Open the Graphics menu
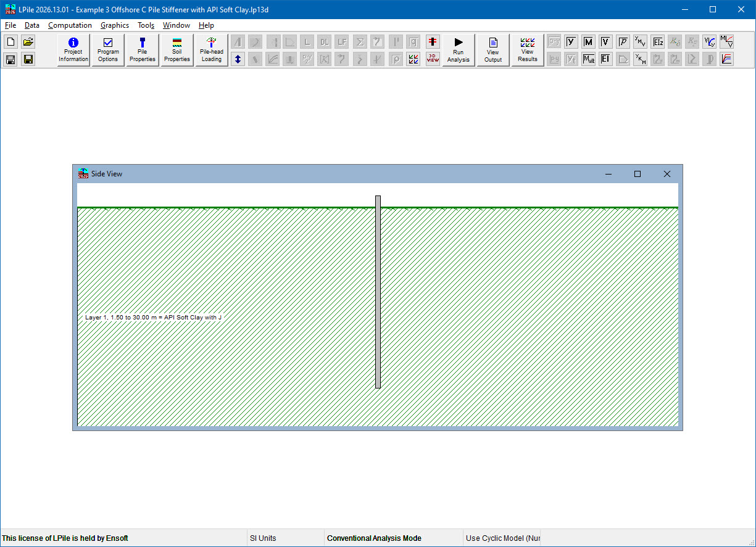Viewport: 756px width, 547px height. click(x=115, y=25)
